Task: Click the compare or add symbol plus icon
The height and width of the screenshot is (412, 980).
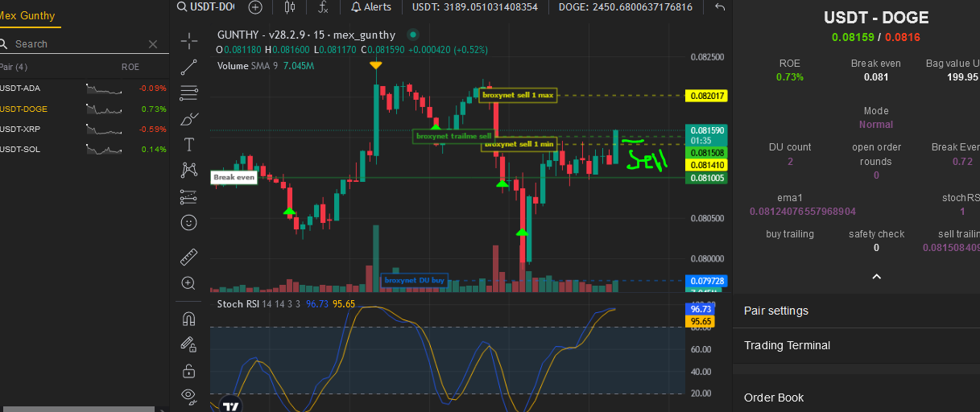Action: (255, 6)
